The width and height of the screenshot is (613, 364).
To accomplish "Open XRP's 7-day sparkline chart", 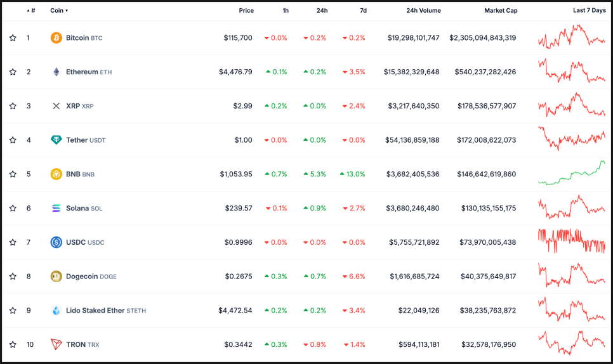I will 572,105.
